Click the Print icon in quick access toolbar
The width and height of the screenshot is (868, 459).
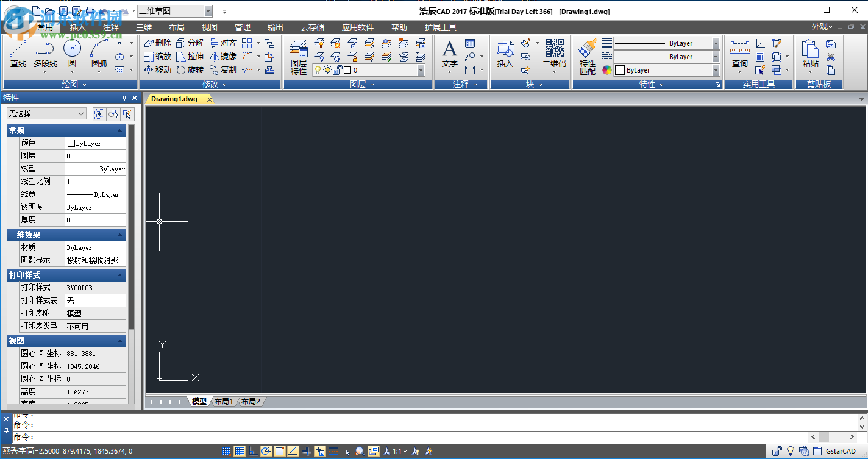[90, 11]
